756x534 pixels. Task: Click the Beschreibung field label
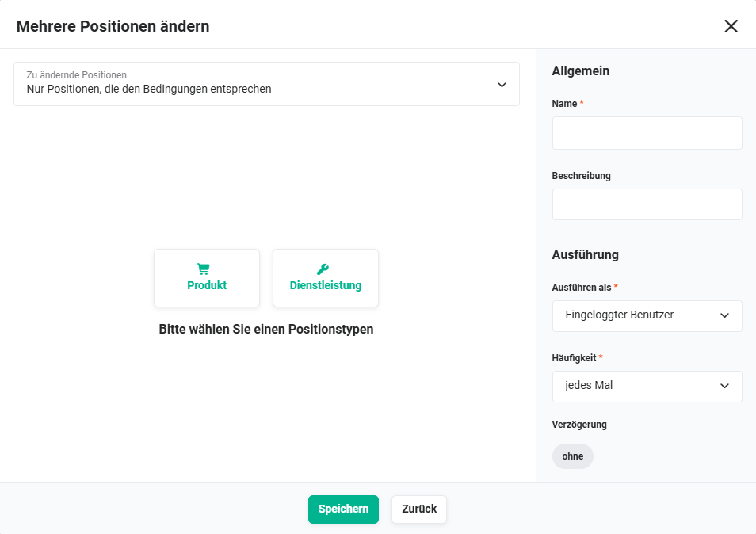581,176
